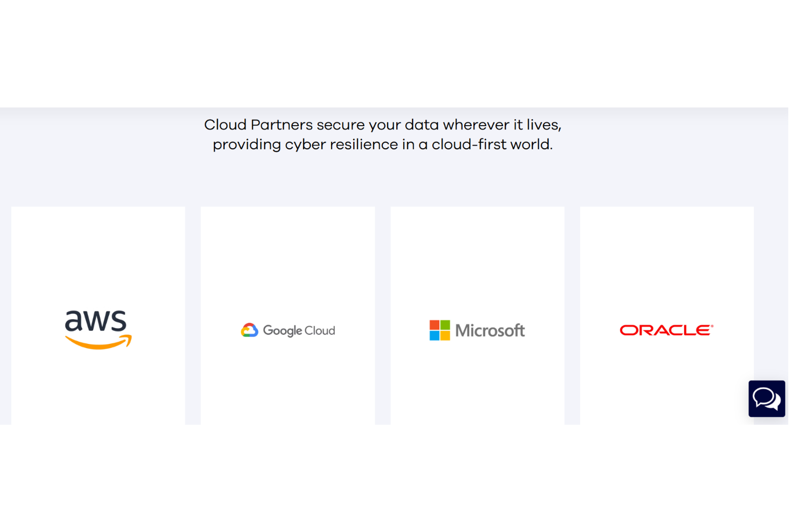
Task: Click the Microsoft wordmark text
Action: tap(490, 330)
